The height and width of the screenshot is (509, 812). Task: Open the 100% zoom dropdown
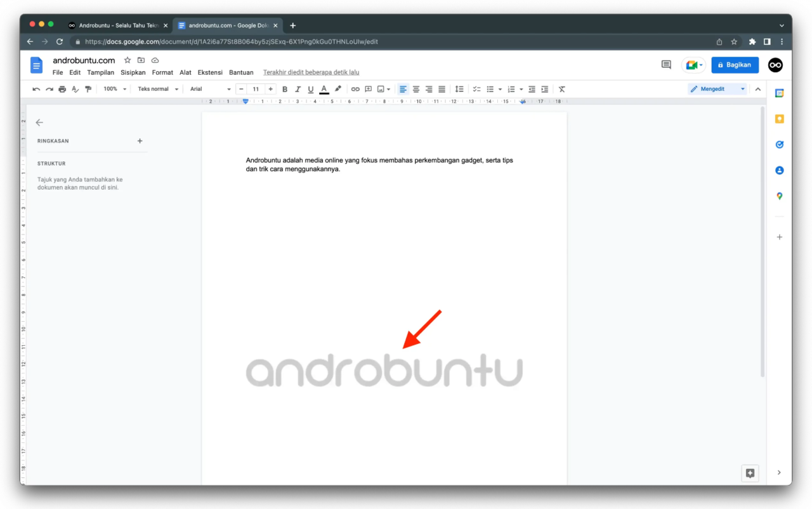click(x=115, y=89)
